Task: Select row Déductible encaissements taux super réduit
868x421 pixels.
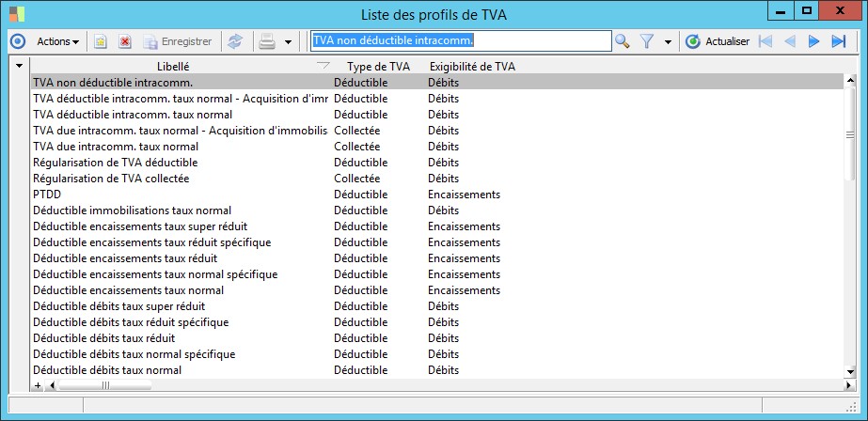Action: [x=437, y=226]
